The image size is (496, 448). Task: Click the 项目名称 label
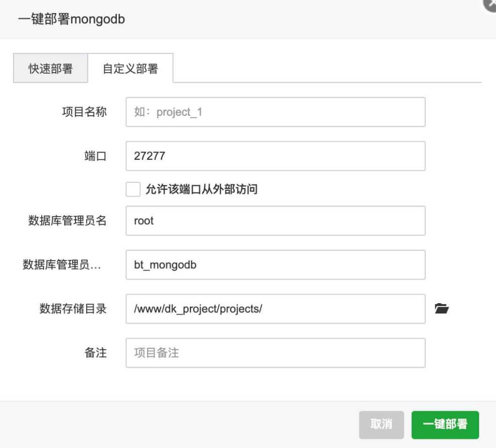pos(84,112)
